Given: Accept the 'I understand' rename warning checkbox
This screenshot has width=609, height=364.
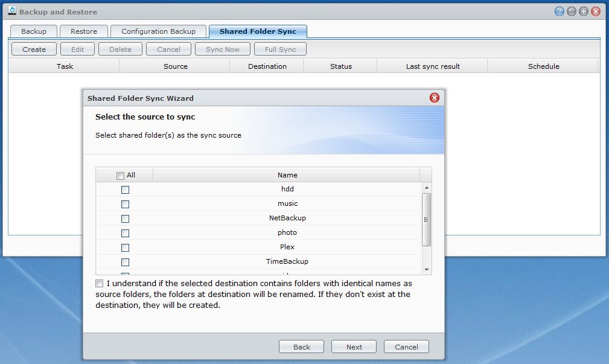Looking at the screenshot, I should point(99,283).
